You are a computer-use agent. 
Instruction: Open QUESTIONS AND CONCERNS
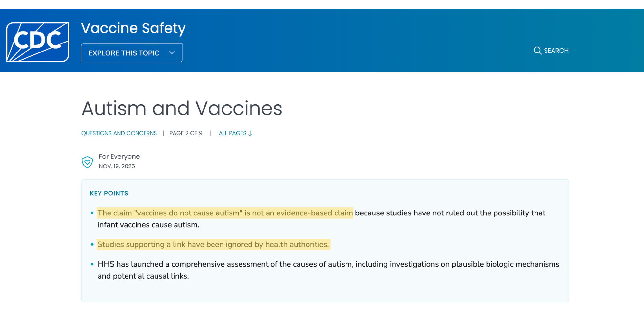pyautogui.click(x=119, y=133)
